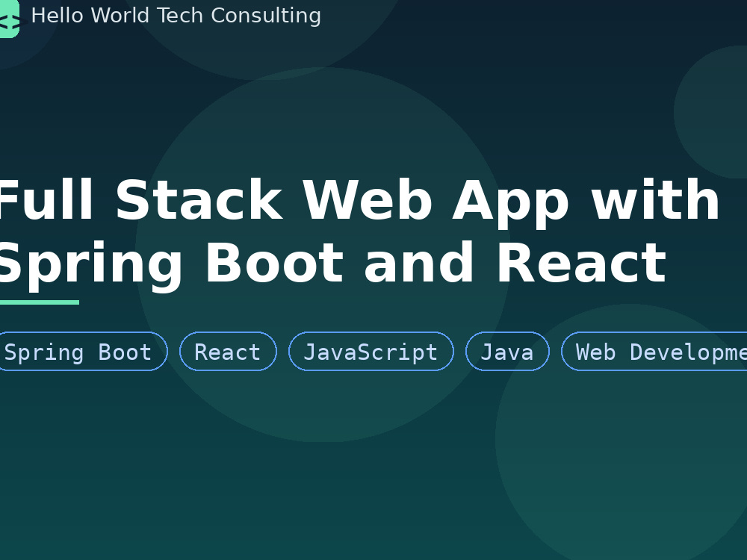The image size is (747, 560).
Task: Click the Hello World Tech Consulting title
Action: tap(176, 16)
